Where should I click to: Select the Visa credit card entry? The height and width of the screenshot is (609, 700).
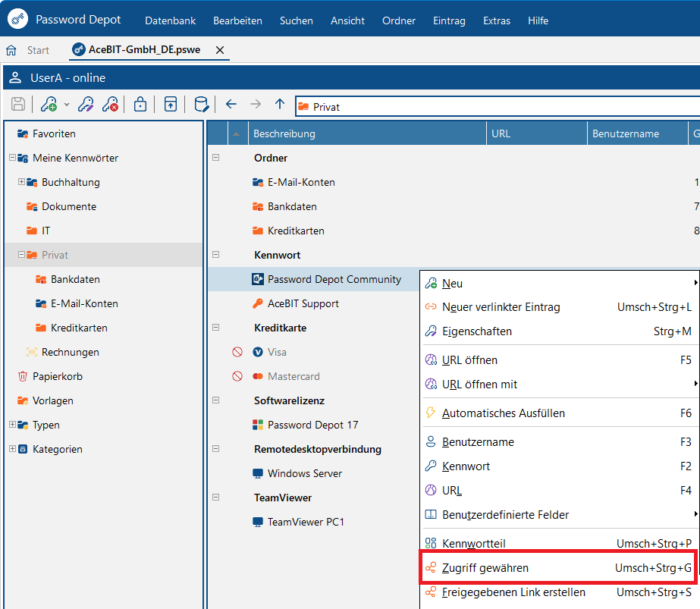coord(277,352)
